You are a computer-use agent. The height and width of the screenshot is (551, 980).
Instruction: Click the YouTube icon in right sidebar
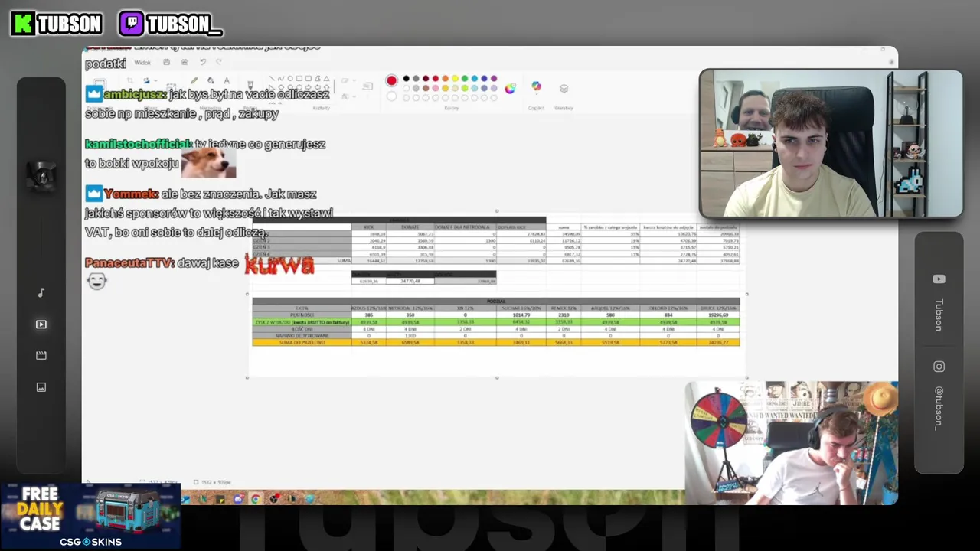(939, 279)
